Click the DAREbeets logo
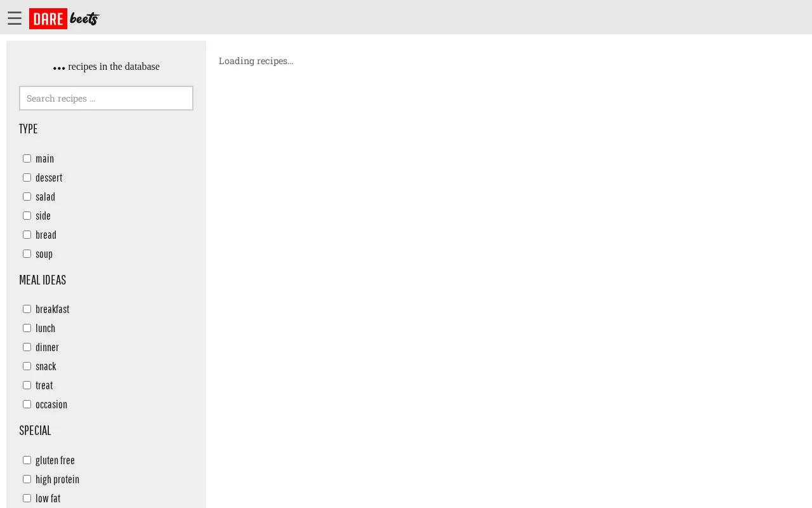The width and height of the screenshot is (812, 508). tap(64, 18)
